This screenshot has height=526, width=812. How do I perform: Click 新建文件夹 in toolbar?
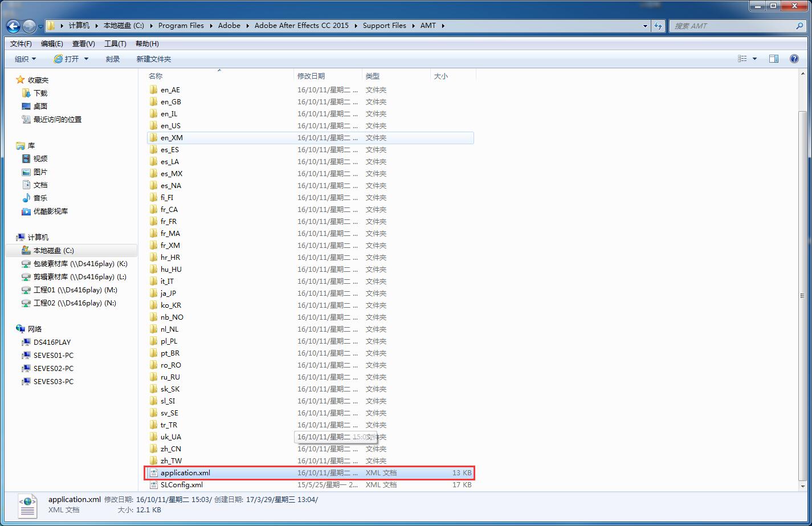(154, 59)
